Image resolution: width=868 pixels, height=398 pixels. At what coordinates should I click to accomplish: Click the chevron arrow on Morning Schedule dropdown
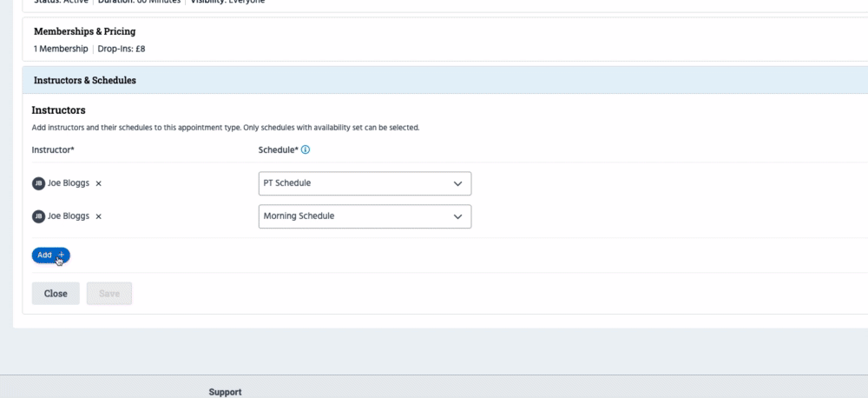[457, 216]
